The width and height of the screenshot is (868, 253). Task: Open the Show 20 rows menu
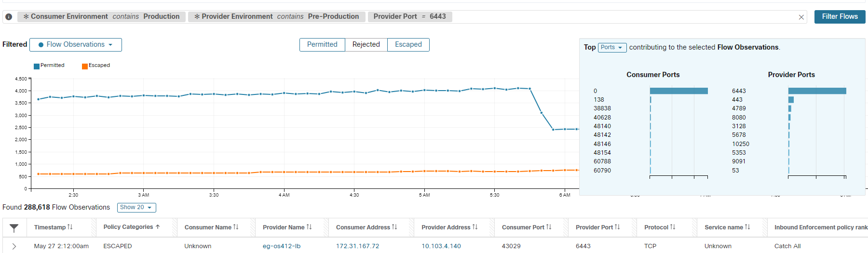click(136, 208)
